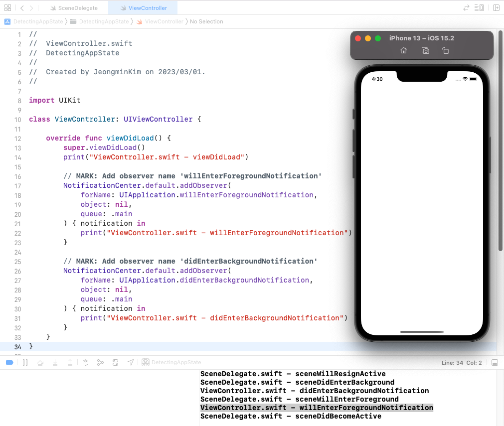Open the related items grid menu
Screen dimensions: 504x426
point(7,7)
